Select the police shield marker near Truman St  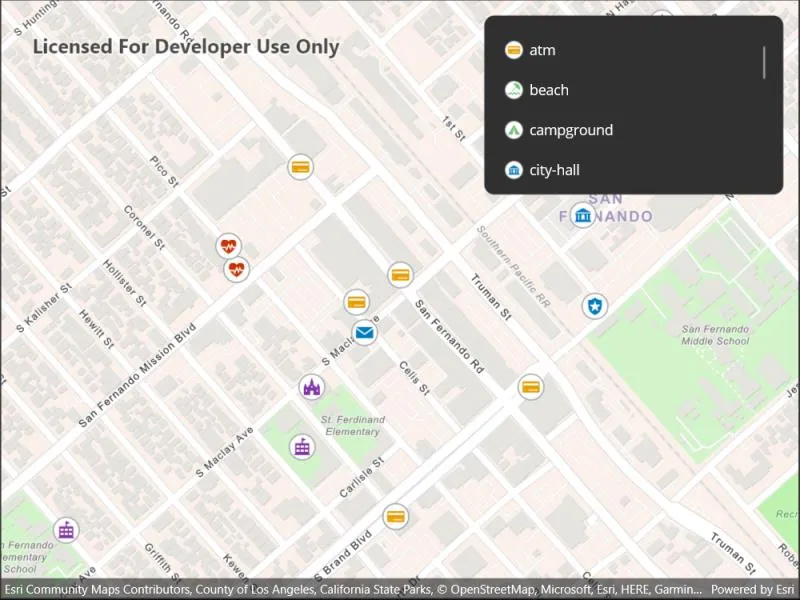click(x=594, y=306)
